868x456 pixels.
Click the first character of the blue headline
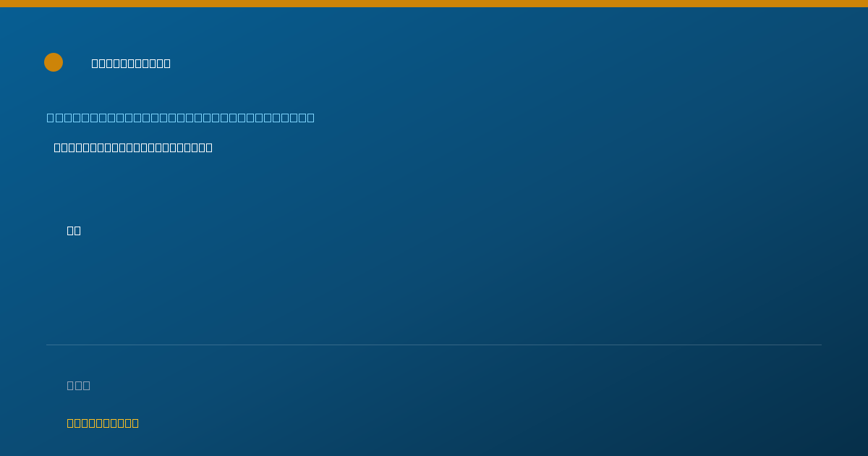(51, 117)
